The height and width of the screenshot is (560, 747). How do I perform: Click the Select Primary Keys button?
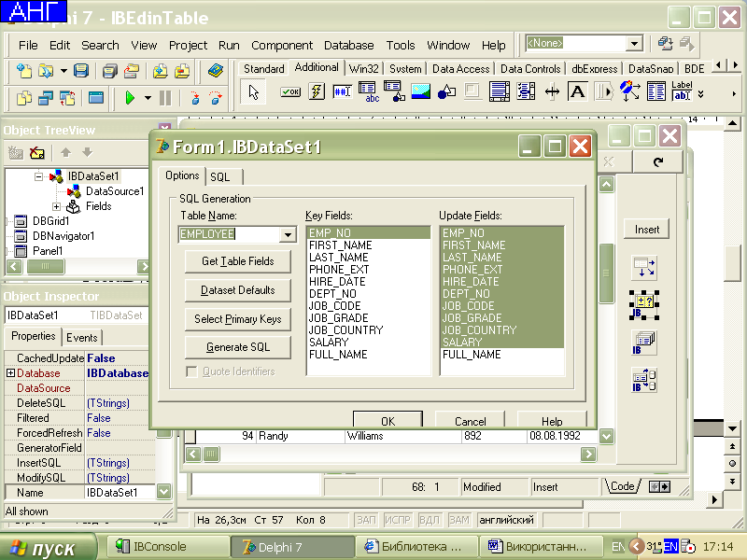(x=238, y=319)
